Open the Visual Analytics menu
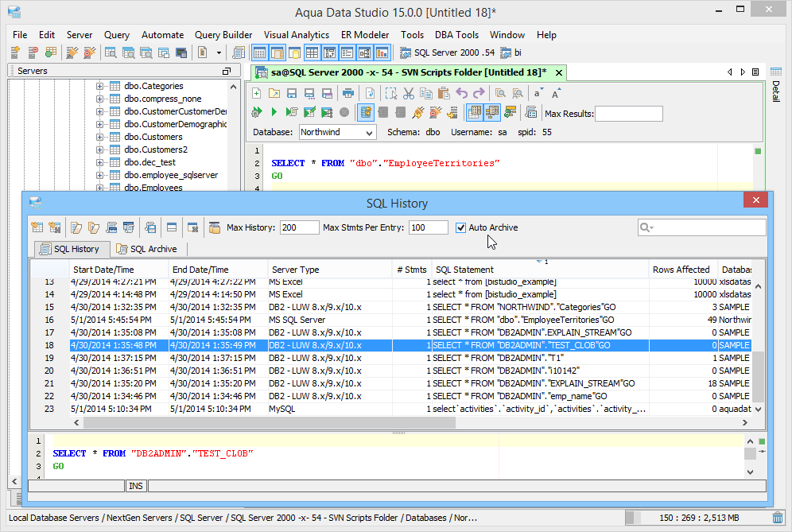792x532 pixels. pos(297,35)
